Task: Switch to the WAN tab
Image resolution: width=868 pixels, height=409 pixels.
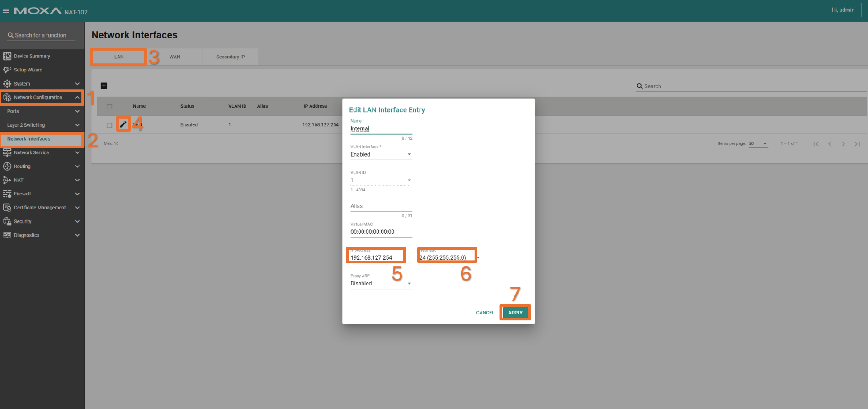Action: point(175,57)
